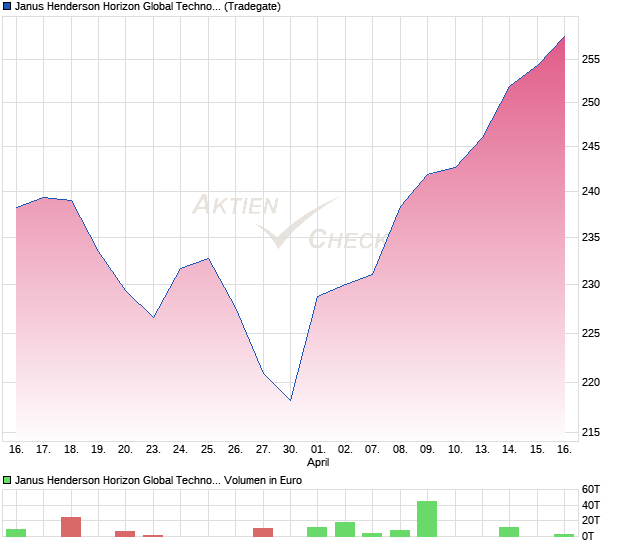Screen dimensions: 620x546
Task: Click the 255 value on the price axis
Action: [590, 59]
